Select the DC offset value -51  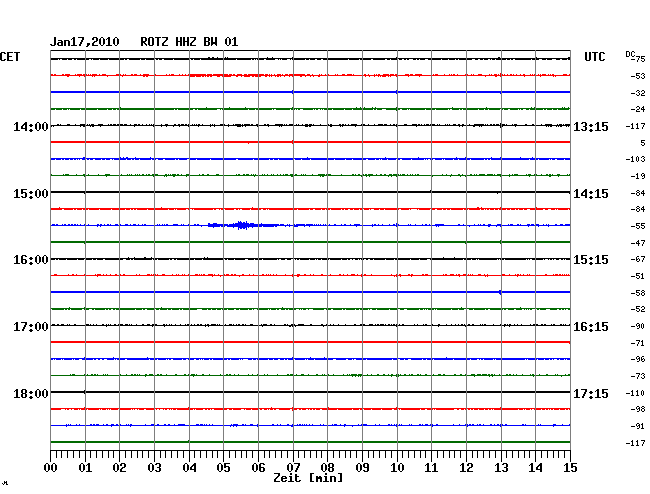[x=638, y=276]
